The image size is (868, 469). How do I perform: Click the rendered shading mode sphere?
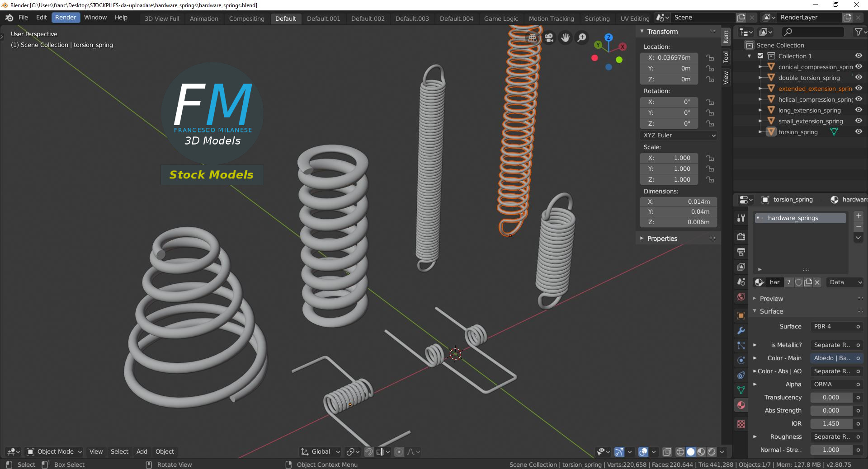(x=711, y=452)
